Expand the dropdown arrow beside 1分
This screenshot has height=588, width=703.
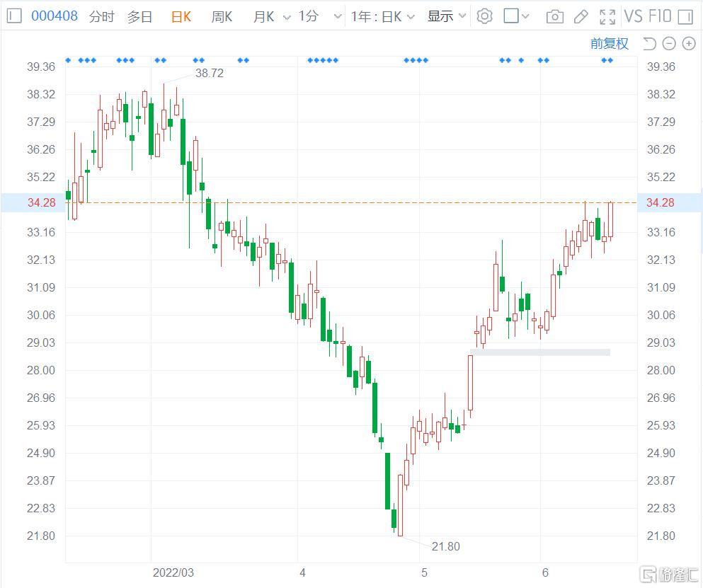[x=338, y=17]
